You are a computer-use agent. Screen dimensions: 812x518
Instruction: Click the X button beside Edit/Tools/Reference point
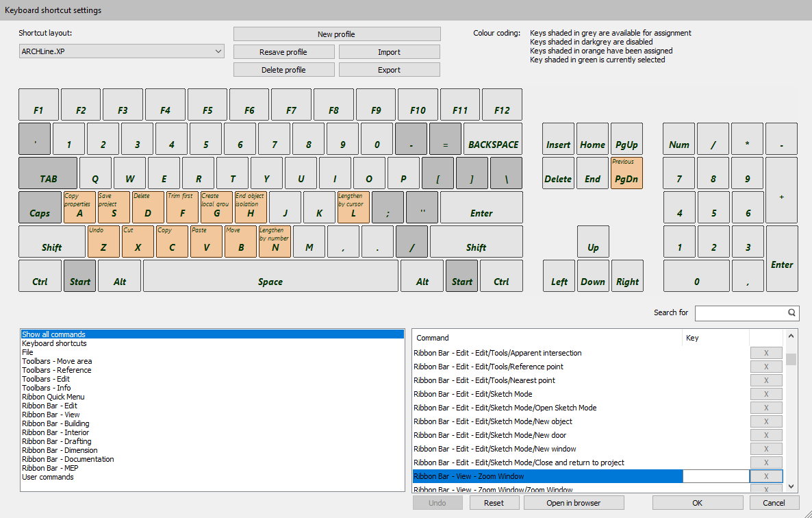click(x=766, y=367)
